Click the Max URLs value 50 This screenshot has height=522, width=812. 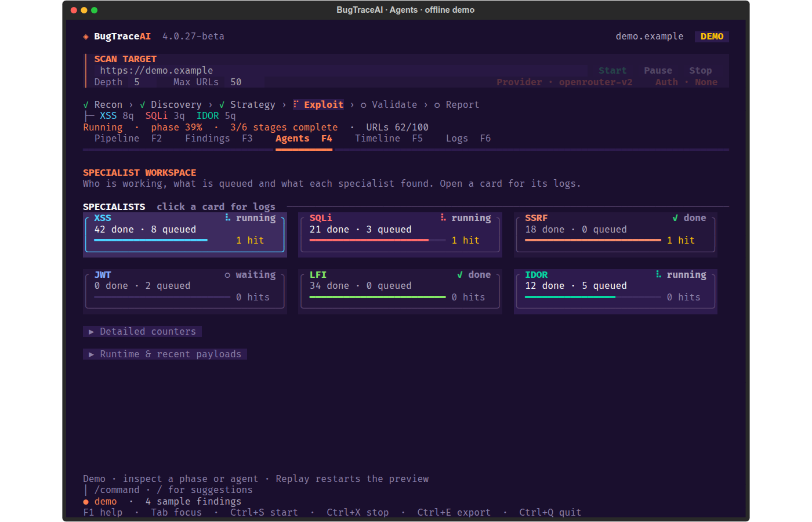tap(236, 82)
